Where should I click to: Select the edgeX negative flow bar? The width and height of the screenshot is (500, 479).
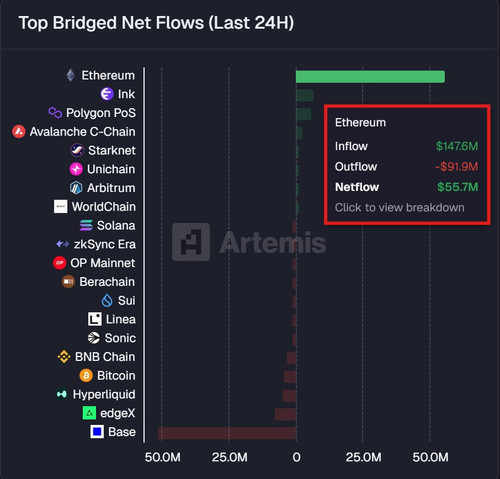pos(286,414)
